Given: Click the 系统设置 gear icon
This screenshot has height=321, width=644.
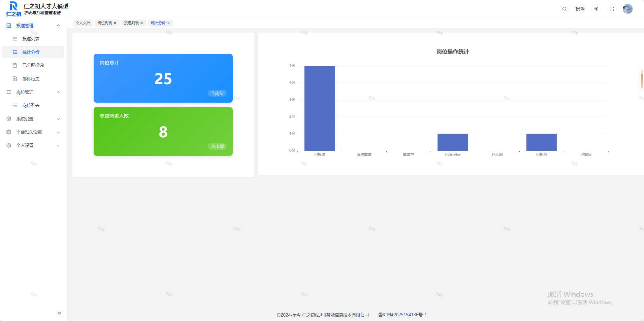Looking at the screenshot, I should click(x=9, y=119).
